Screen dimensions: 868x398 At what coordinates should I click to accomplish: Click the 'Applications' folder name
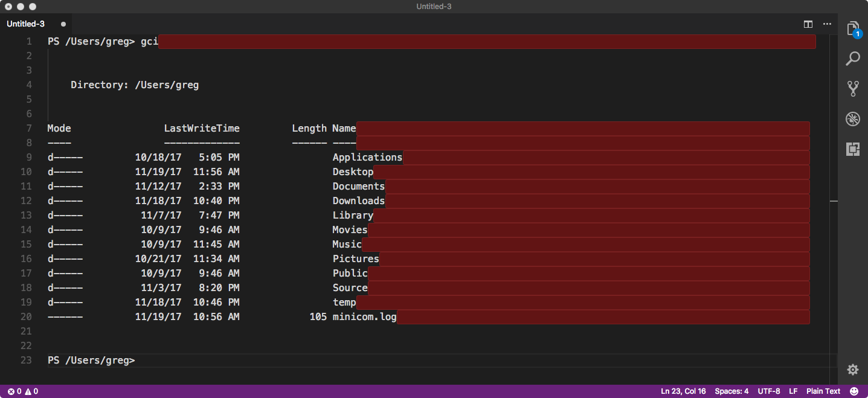tap(367, 158)
